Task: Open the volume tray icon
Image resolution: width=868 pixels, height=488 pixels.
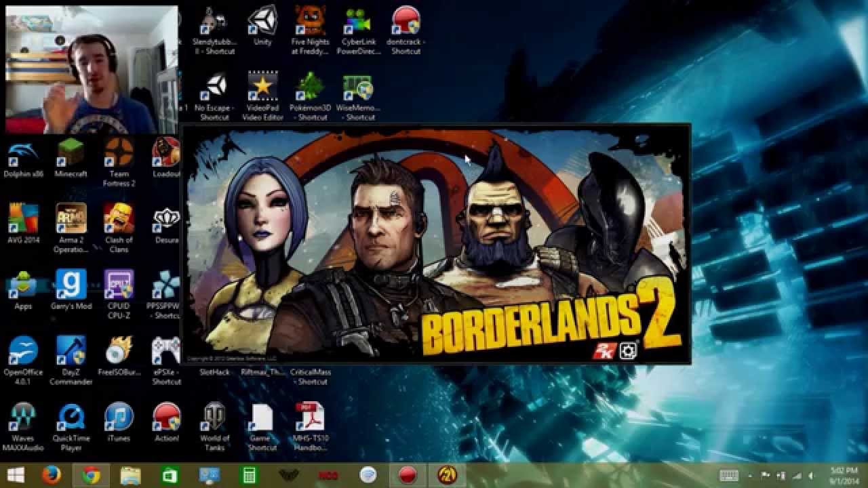Action: pos(811,475)
